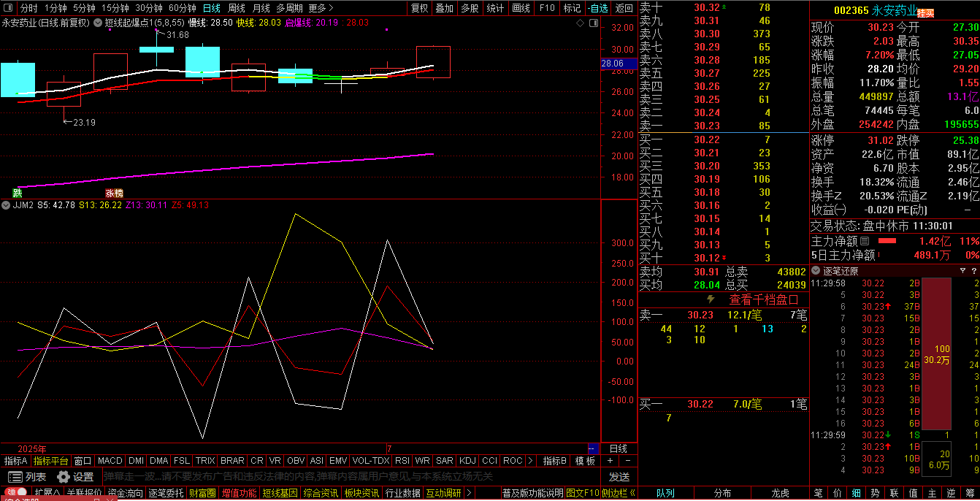Click the blue date marker box on time axis
Viewport: 980px width, 501px height.
pos(593,448)
